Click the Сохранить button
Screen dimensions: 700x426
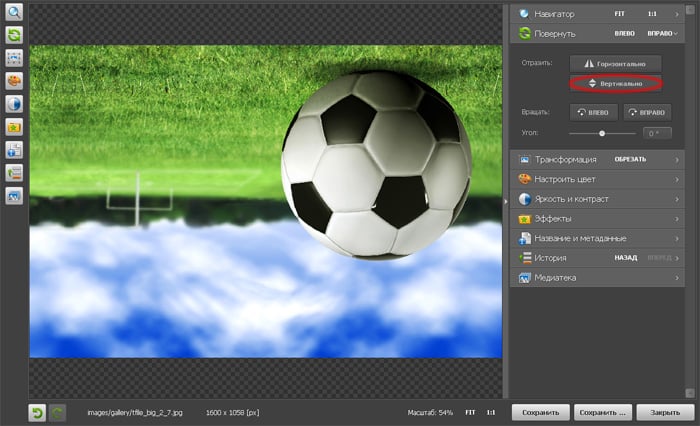coord(541,412)
